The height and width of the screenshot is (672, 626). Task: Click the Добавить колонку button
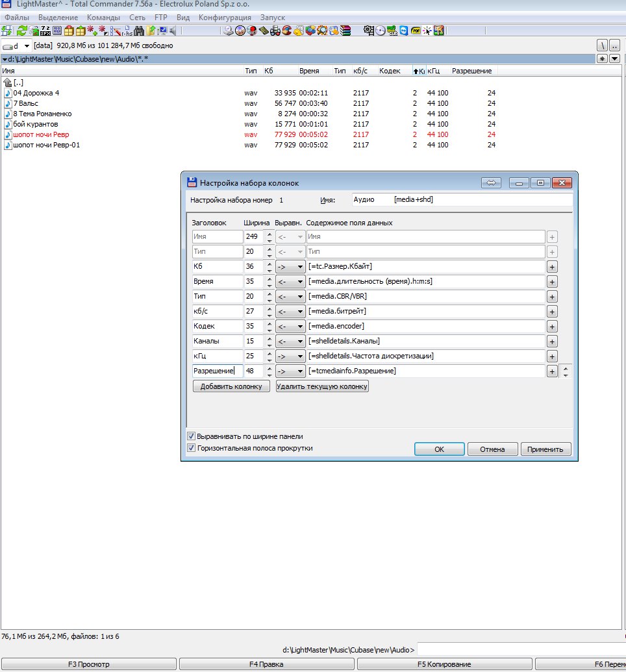[x=231, y=386]
